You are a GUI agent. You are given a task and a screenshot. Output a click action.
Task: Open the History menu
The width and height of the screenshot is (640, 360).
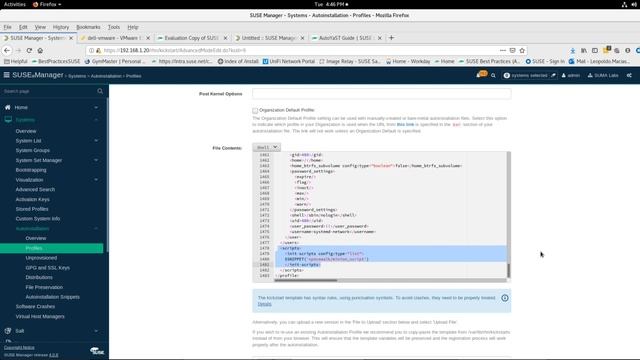tap(61, 27)
